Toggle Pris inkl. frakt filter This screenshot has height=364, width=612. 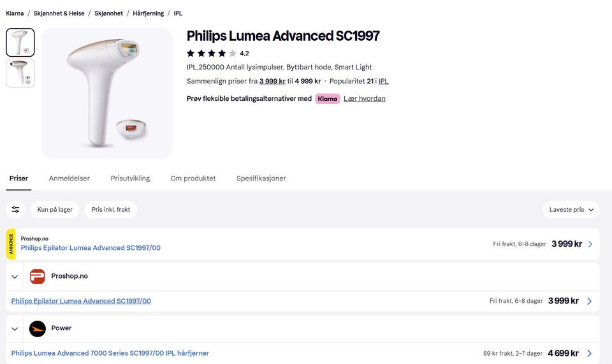pos(111,210)
